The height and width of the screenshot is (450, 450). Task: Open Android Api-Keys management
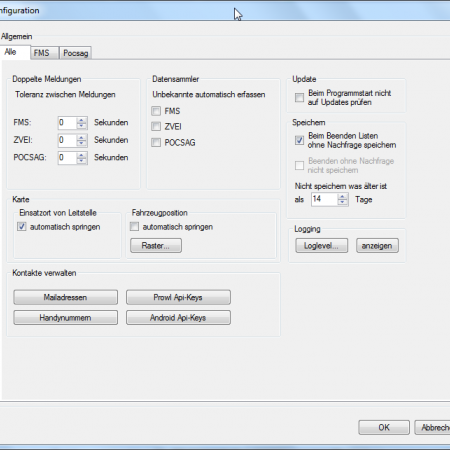(178, 318)
